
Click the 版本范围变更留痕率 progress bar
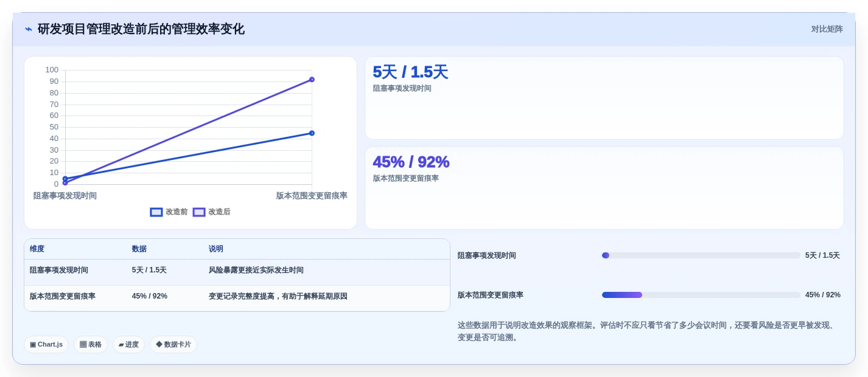coord(701,295)
